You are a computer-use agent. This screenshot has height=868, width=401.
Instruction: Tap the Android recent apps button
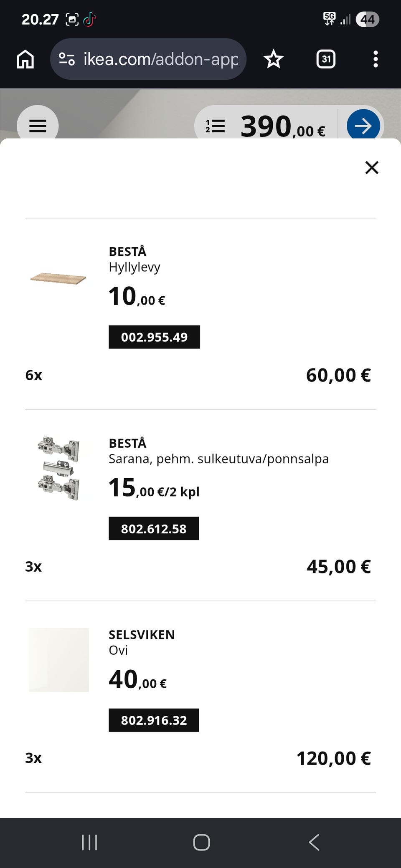click(89, 843)
